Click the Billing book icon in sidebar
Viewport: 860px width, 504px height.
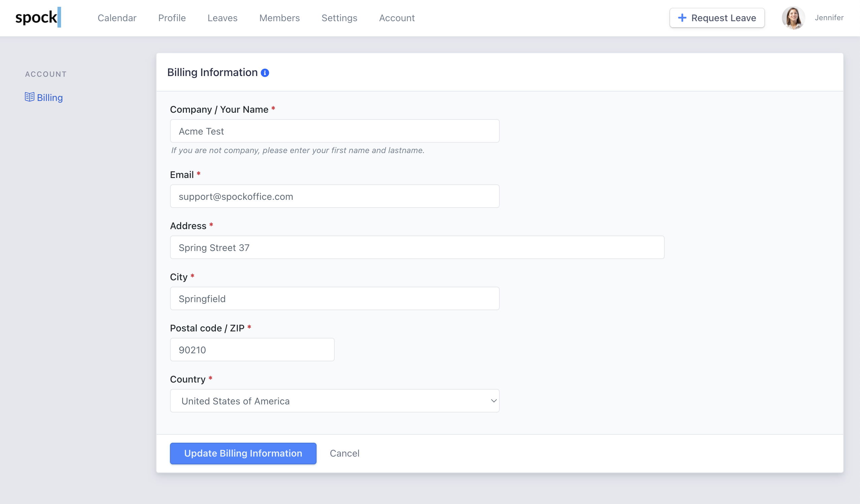click(29, 97)
